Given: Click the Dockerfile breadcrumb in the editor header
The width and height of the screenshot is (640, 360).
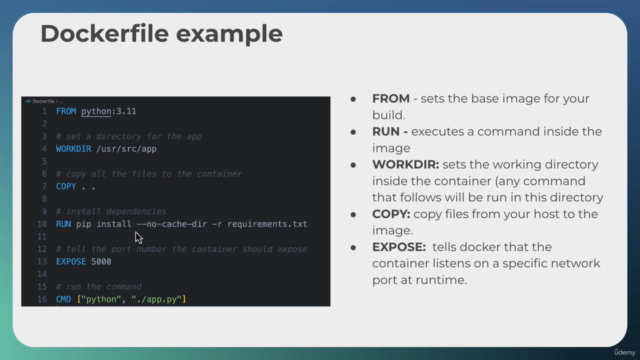Looking at the screenshot, I should [43, 101].
